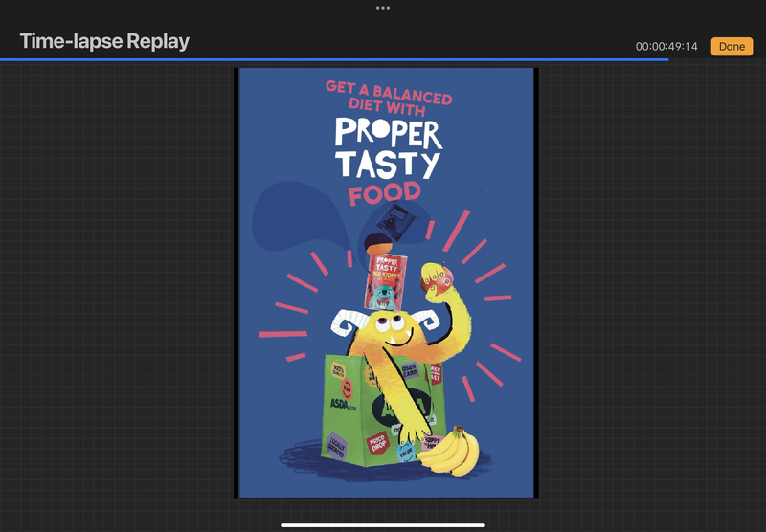Click the Time-lapse Replay title
Image resolution: width=766 pixels, height=532 pixels.
point(104,41)
